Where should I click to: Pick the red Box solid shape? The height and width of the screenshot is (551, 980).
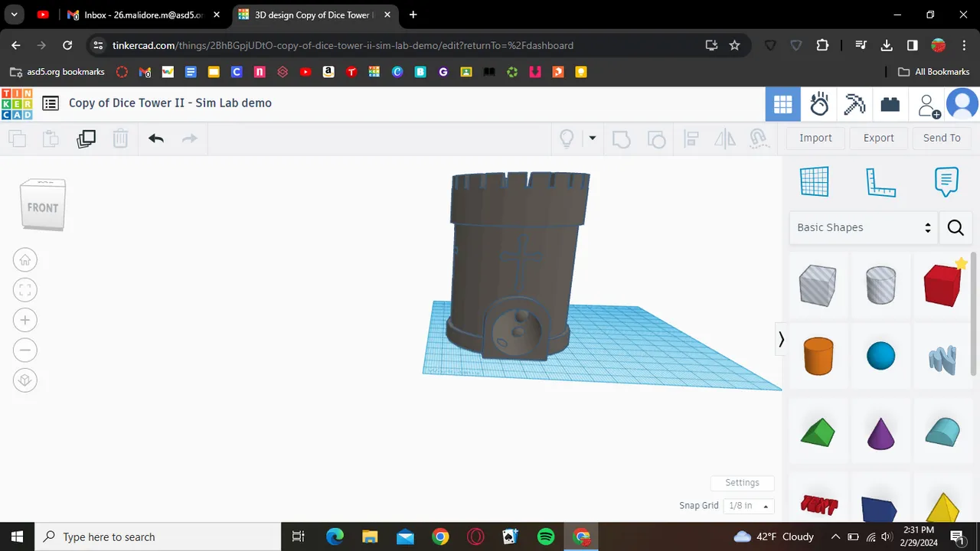(943, 285)
